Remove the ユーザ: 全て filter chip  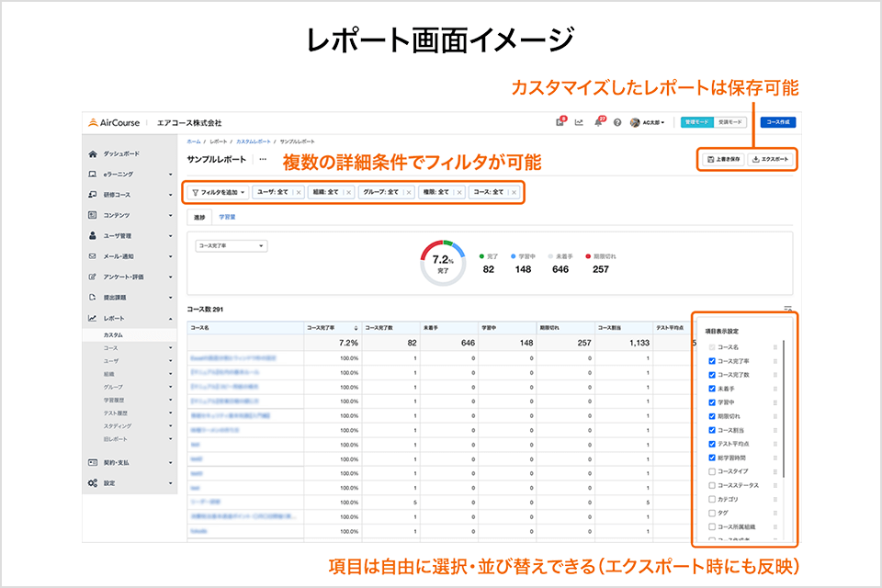point(298,192)
